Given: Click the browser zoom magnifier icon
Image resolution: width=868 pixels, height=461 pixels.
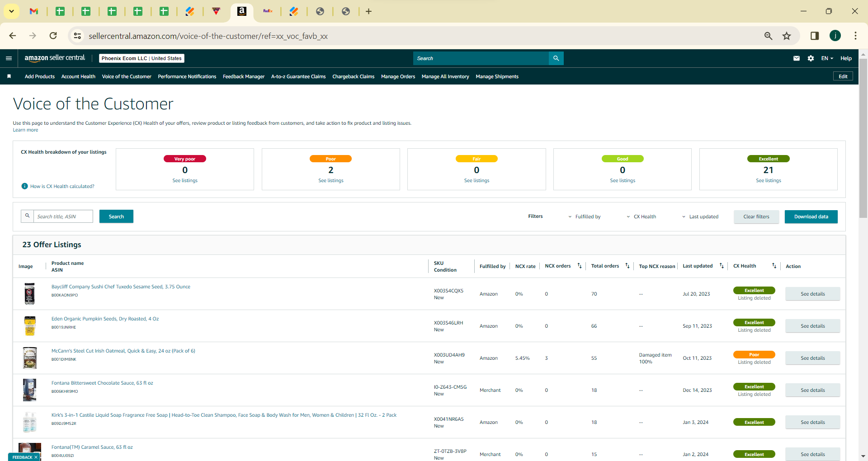Looking at the screenshot, I should click(x=768, y=36).
